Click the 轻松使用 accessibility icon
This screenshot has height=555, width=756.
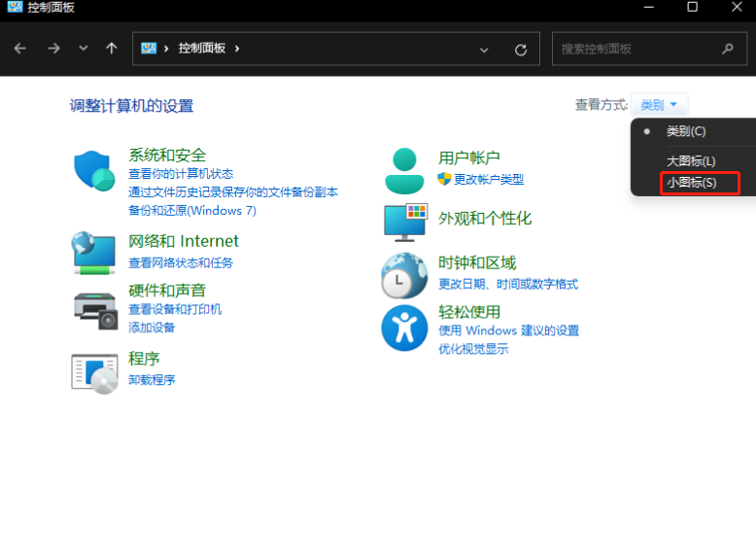coord(404,328)
